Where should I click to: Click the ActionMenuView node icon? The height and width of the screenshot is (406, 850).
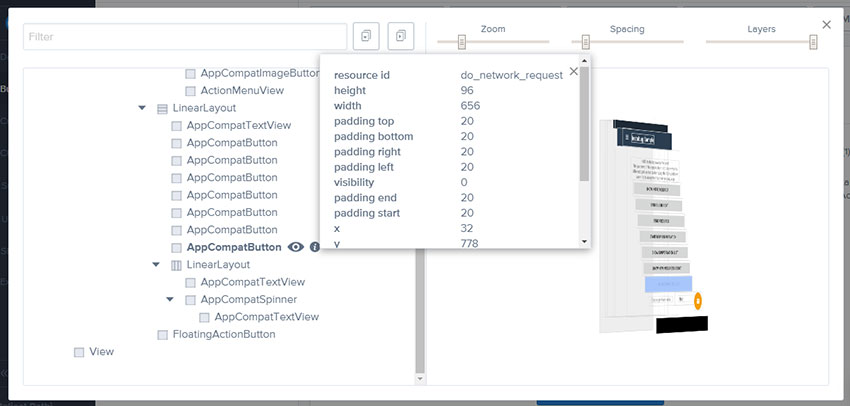click(190, 91)
